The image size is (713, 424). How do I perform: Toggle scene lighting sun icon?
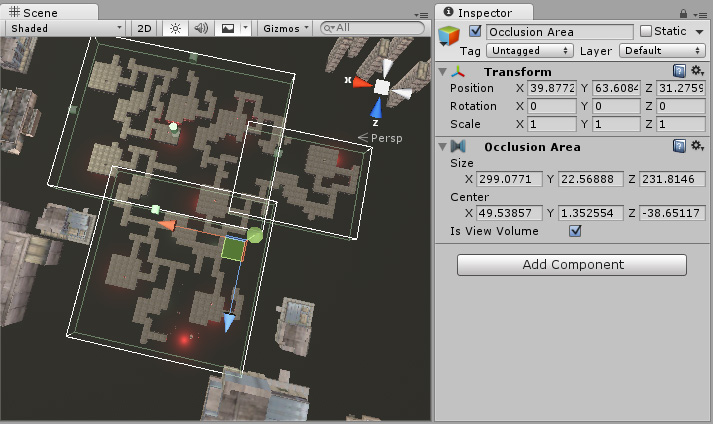tap(175, 28)
